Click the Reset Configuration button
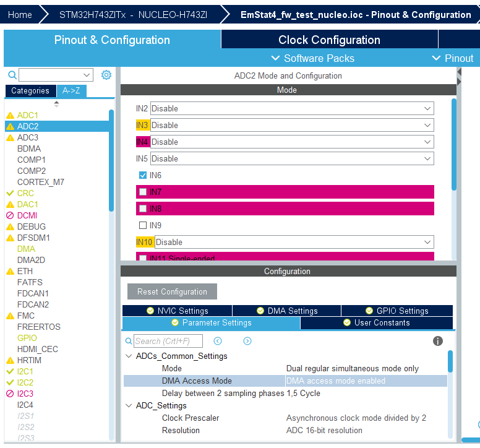This screenshot has width=480, height=448. 172,291
